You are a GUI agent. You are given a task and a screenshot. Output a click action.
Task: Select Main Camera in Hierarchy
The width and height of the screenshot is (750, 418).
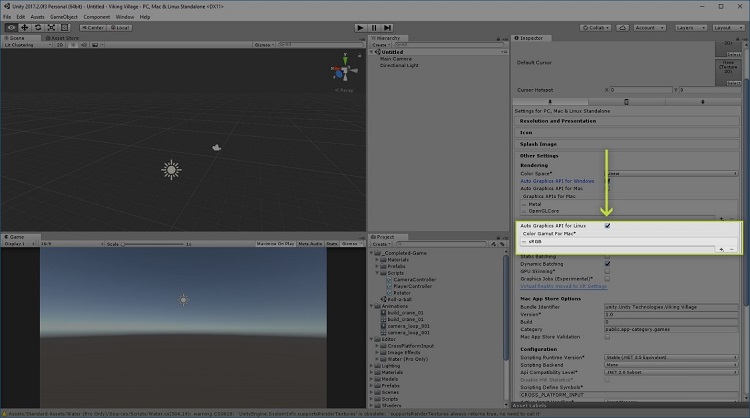click(x=394, y=59)
